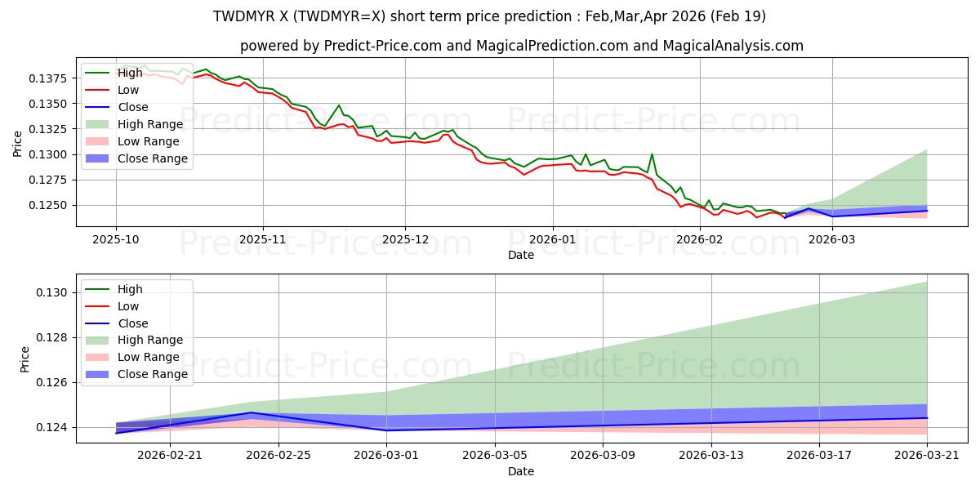Viewport: 980px width, 490px height.
Task: Click the High legend entry in top chart
Action: pyautogui.click(x=114, y=73)
